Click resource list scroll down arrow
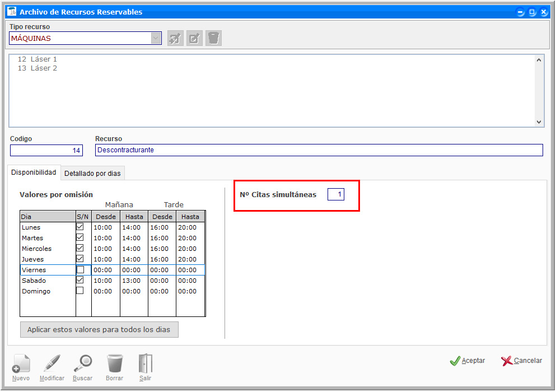 point(539,122)
